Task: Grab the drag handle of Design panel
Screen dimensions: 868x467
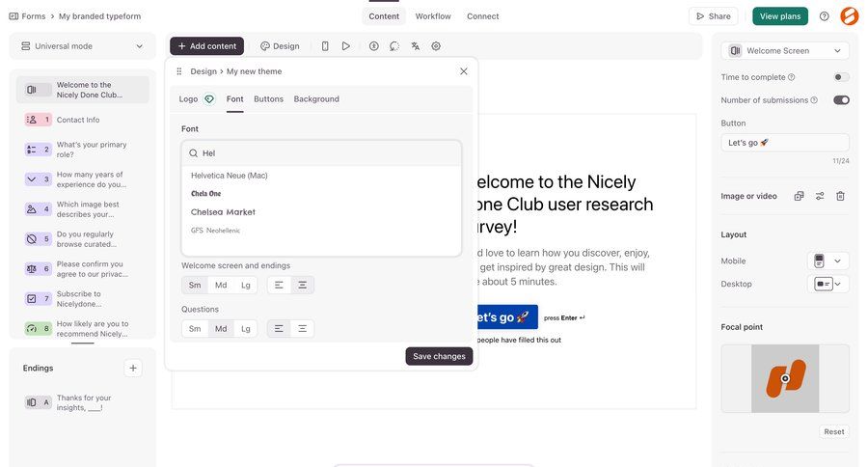Action: click(178, 71)
